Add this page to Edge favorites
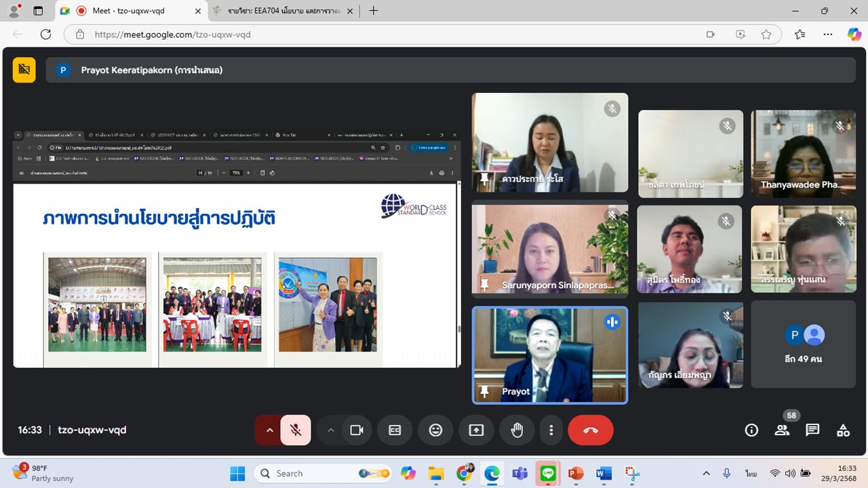 [766, 35]
